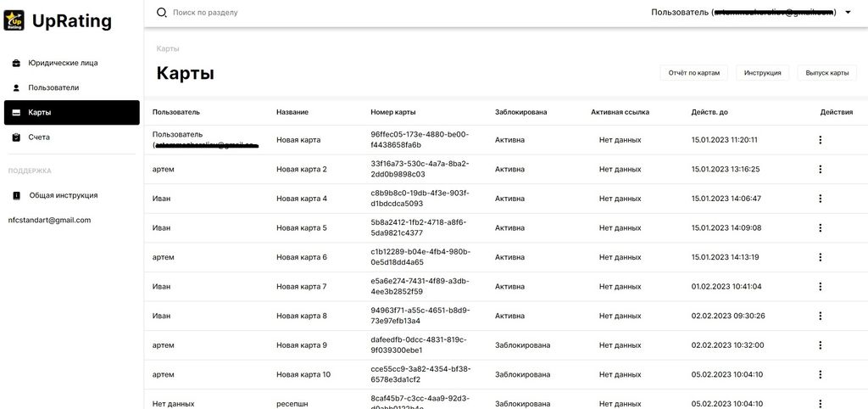Click the UpRating brand title
This screenshot has height=409, width=868.
click(71, 21)
